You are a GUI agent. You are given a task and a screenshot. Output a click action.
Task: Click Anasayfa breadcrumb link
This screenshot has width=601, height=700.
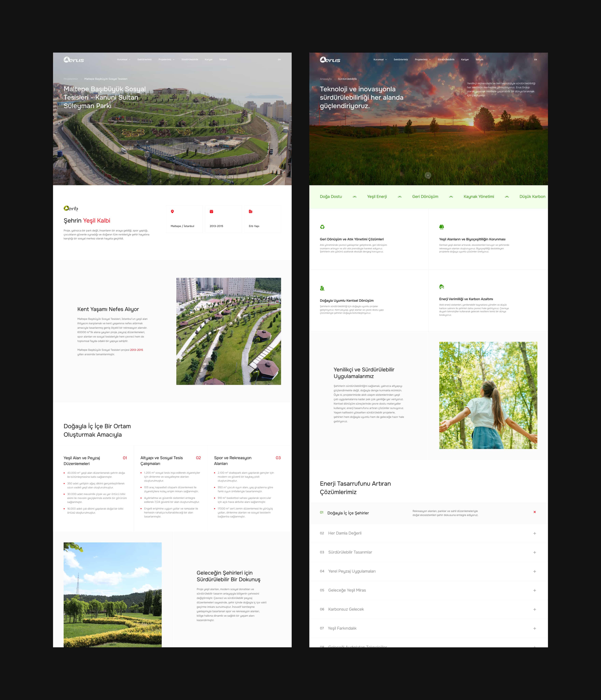(326, 79)
